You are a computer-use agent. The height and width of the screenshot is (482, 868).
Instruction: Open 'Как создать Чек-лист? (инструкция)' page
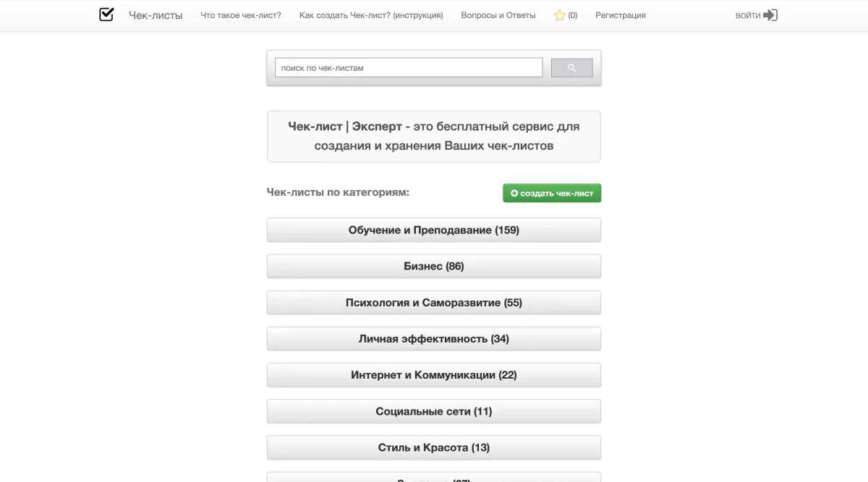click(371, 15)
